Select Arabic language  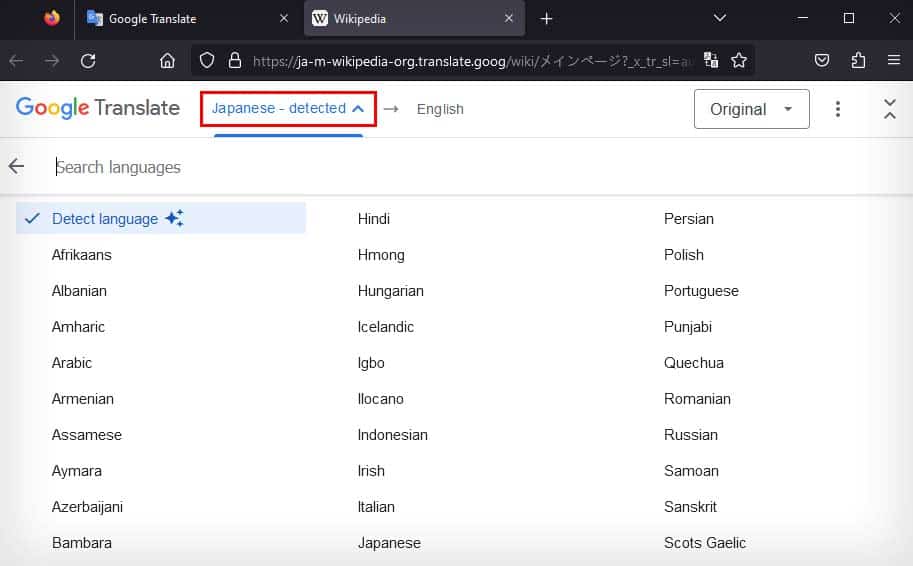[72, 363]
